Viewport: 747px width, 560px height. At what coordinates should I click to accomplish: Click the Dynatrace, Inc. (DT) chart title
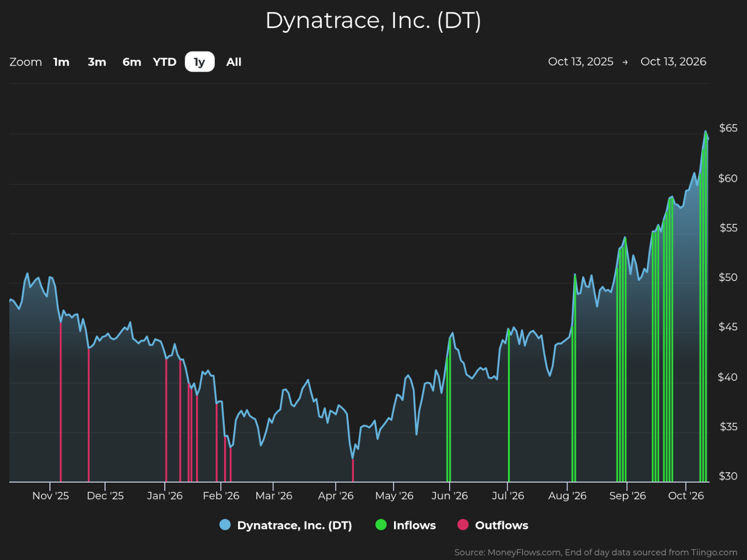[x=373, y=21]
